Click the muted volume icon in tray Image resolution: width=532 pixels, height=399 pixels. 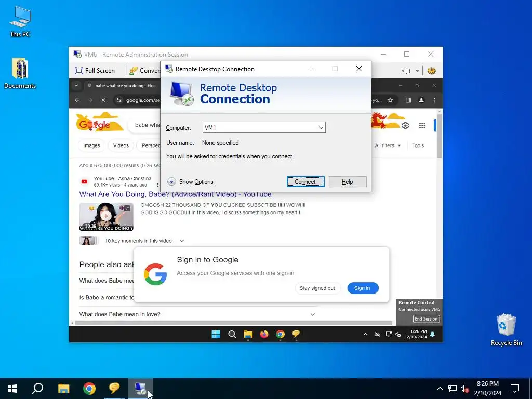click(465, 389)
